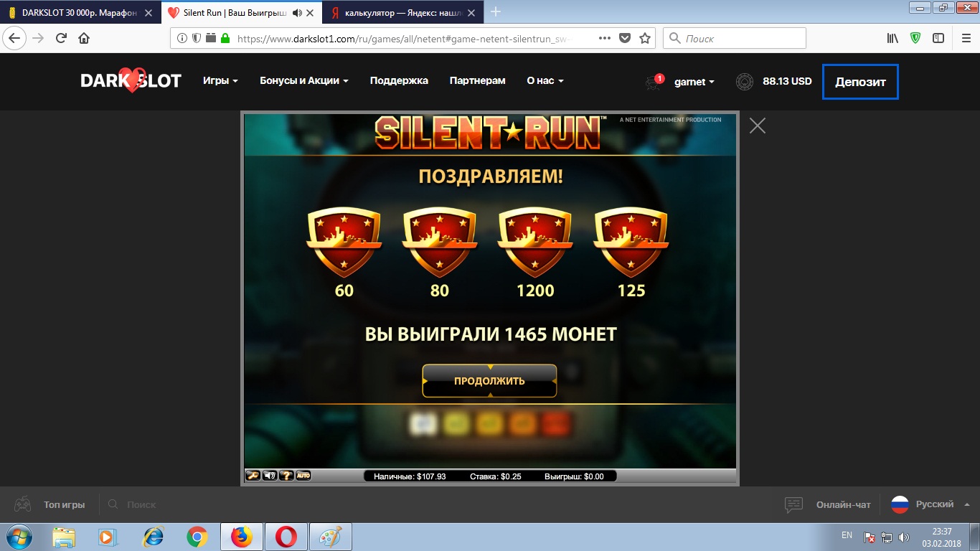980x551 pixels.
Task: Open the Action Center flag icon
Action: coord(870,537)
